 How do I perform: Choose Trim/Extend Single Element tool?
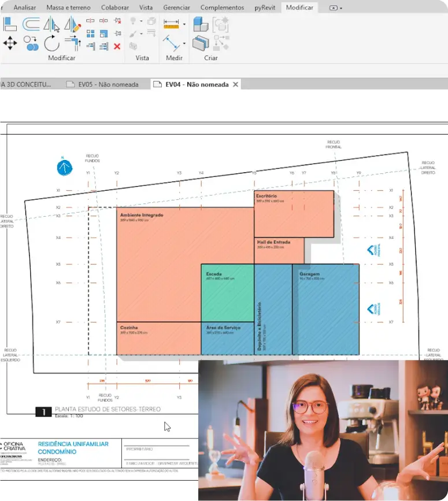click(90, 46)
